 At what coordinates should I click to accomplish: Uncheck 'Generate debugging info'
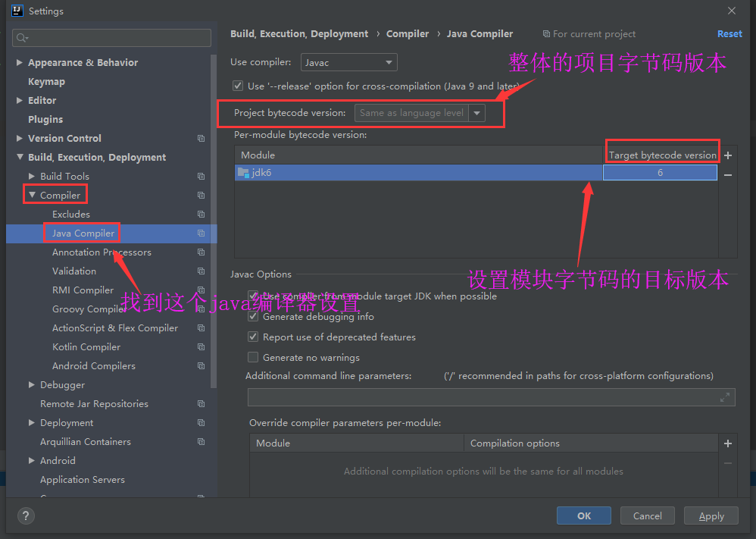click(253, 316)
